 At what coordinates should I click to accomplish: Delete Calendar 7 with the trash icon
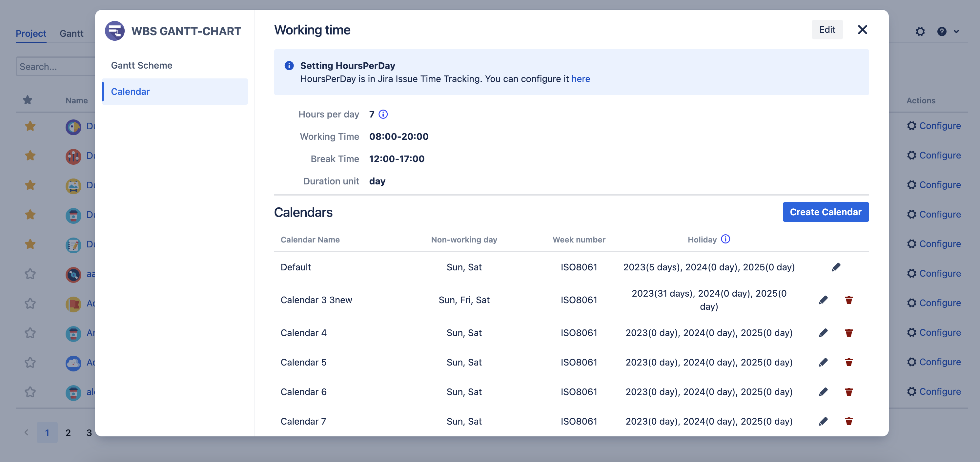click(849, 421)
